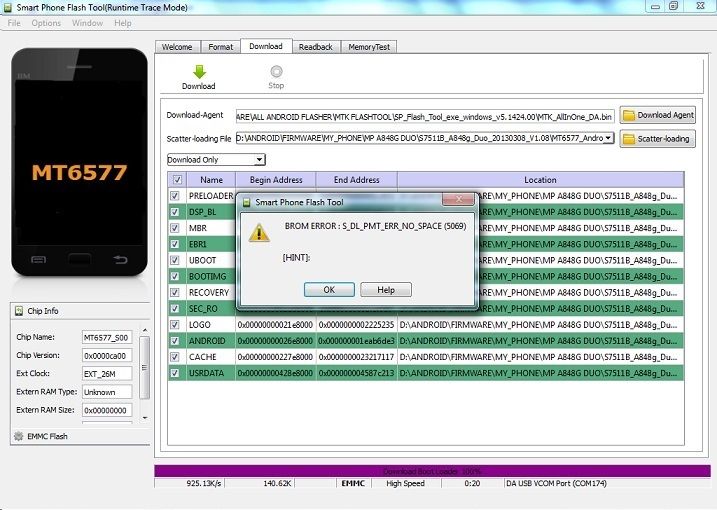
Task: Uncheck the PRELOADER partition checkbox
Action: coord(175,196)
